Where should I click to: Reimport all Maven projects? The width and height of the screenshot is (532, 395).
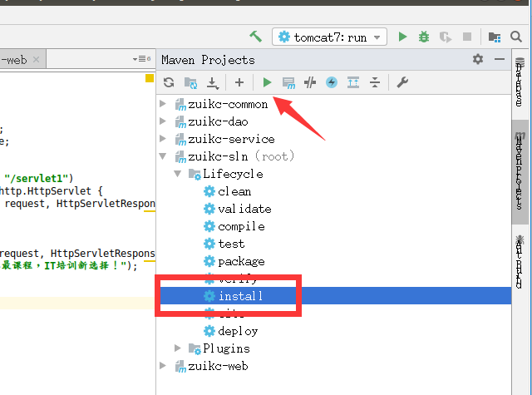coord(169,82)
